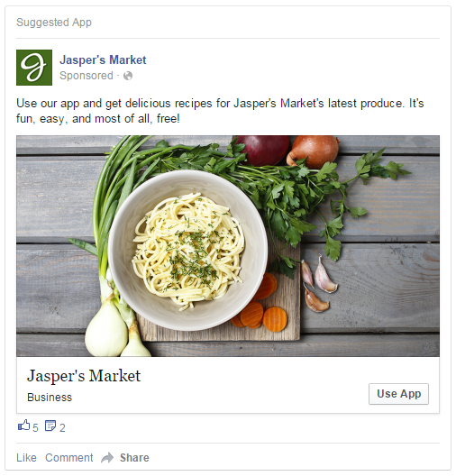This screenshot has height=476, width=456.
Task: Open the Jasper's Market page name link
Action: 103,59
